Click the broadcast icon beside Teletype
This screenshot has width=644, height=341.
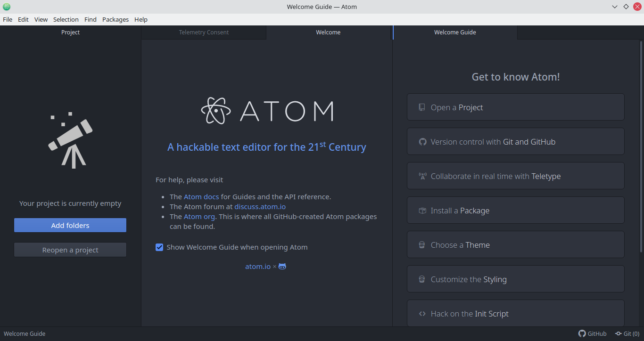[422, 176]
